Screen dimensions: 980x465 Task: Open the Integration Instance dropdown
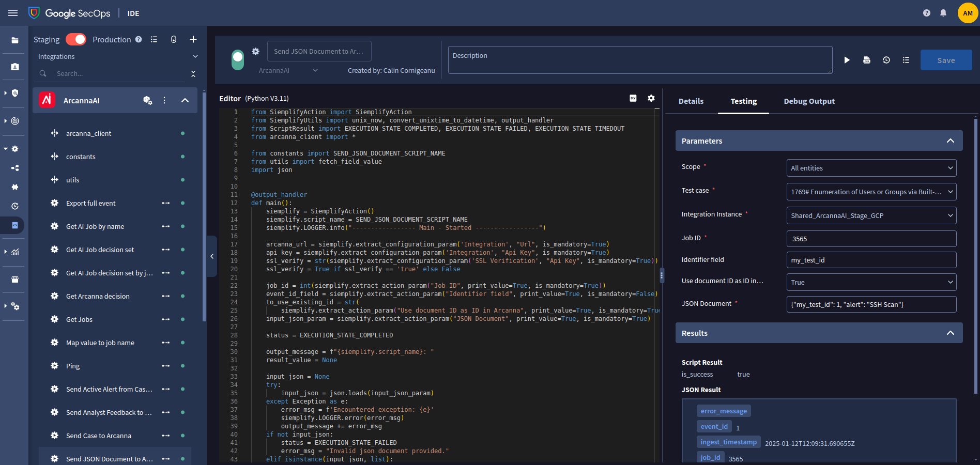pyautogui.click(x=871, y=215)
